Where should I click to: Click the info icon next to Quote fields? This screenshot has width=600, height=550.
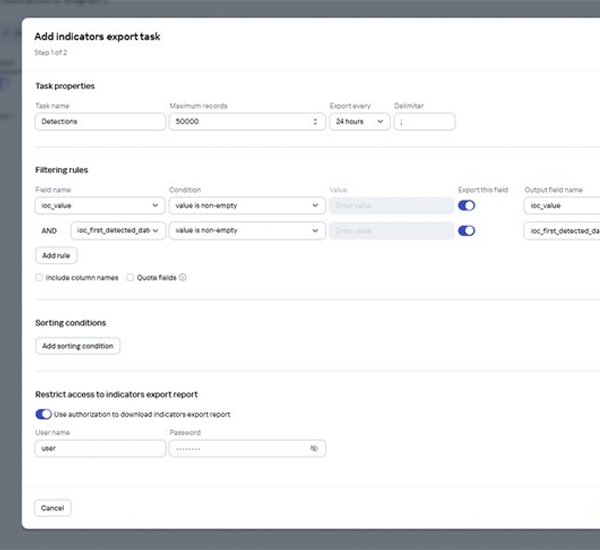tap(183, 277)
